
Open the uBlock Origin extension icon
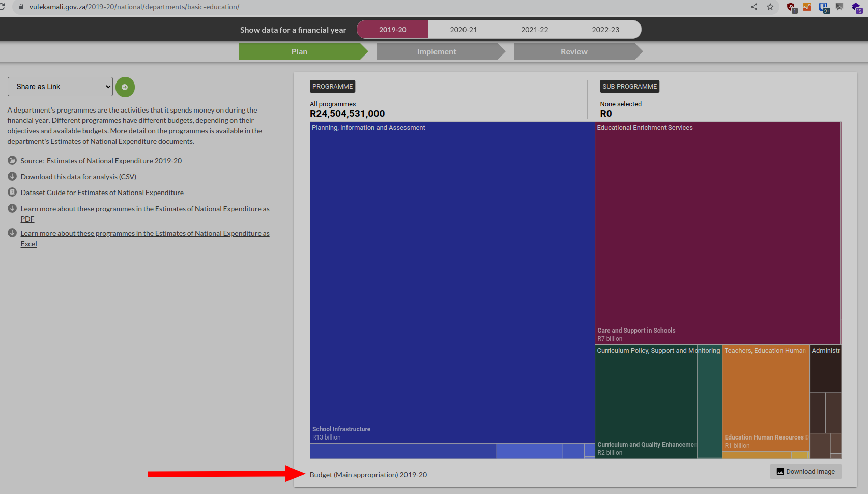tap(791, 7)
